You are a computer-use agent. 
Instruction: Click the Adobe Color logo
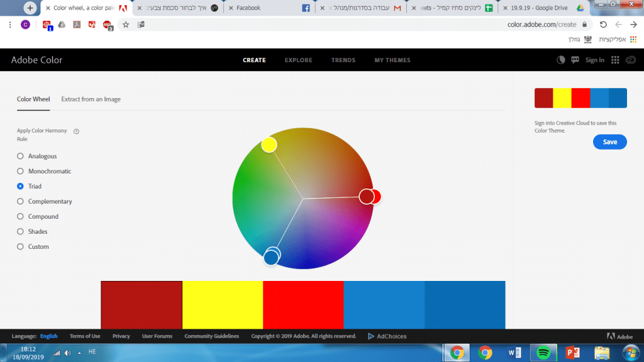36,60
